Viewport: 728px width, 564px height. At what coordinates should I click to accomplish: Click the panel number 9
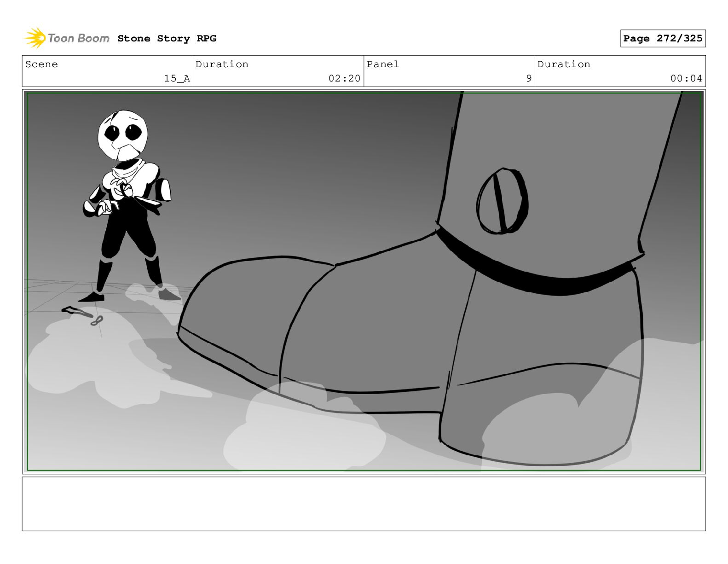[529, 79]
